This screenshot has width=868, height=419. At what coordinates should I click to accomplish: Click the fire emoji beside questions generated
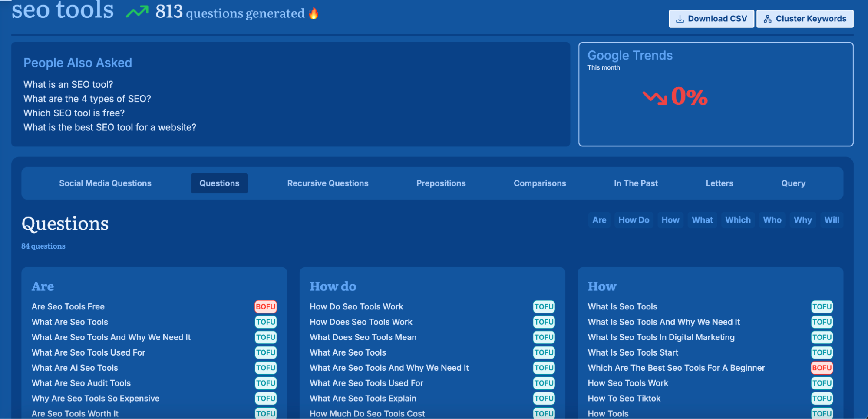[x=314, y=13]
